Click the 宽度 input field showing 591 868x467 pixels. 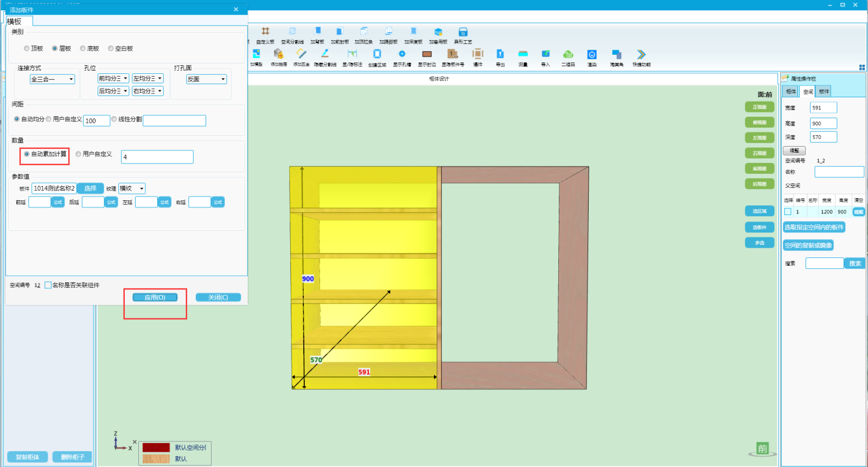pos(823,108)
